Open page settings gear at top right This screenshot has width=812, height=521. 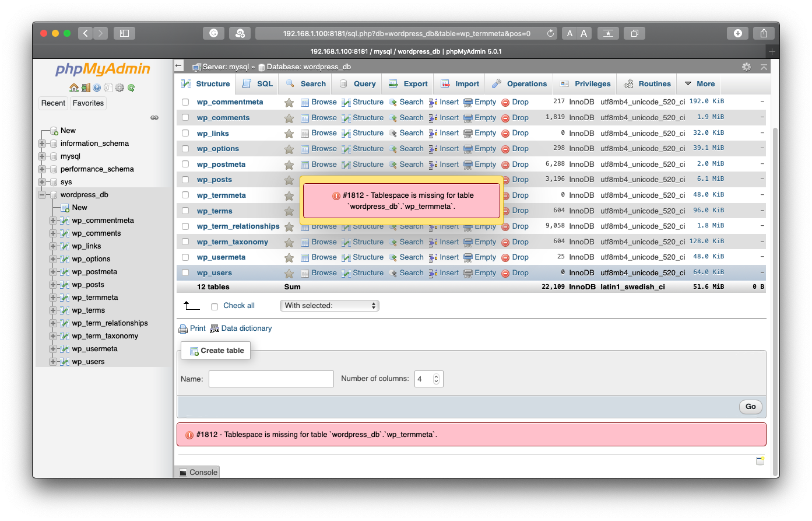[746, 67]
